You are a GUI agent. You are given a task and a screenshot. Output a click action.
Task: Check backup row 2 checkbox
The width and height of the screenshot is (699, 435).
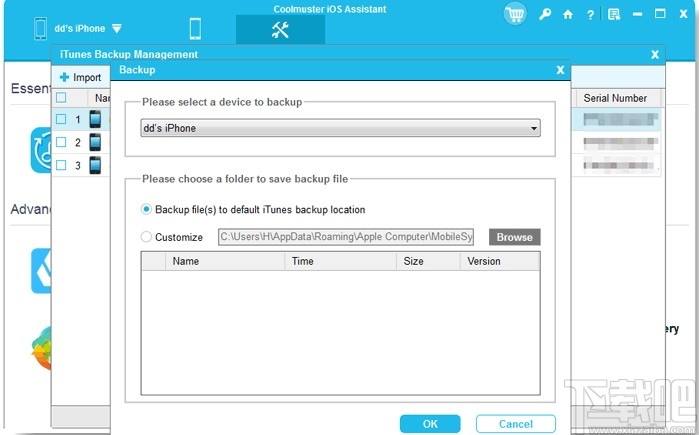click(x=61, y=142)
